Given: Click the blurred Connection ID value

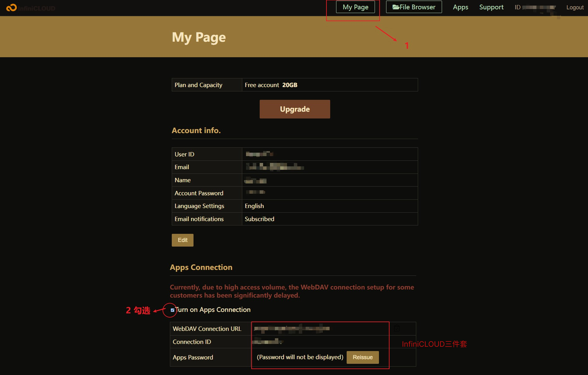Looking at the screenshot, I should [267, 341].
